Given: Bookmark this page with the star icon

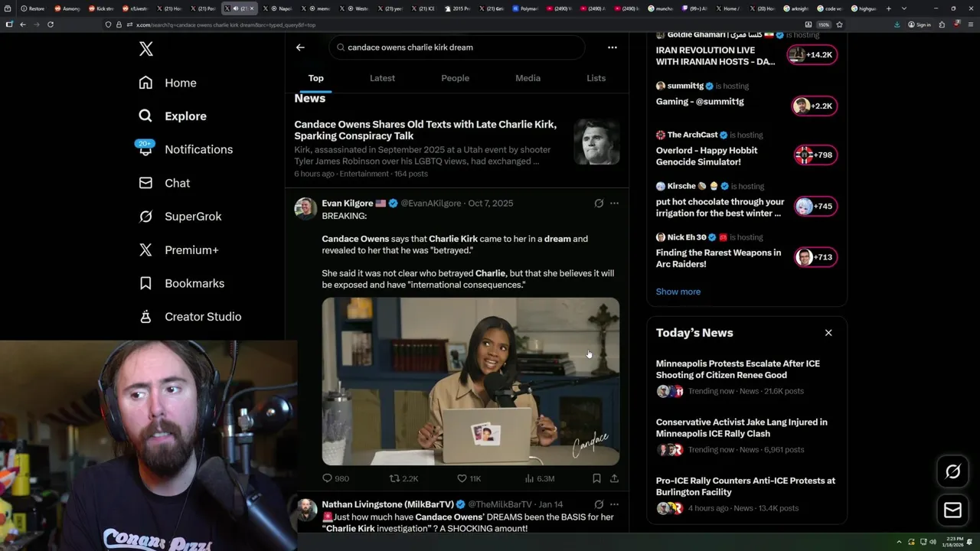Looking at the screenshot, I should (839, 24).
